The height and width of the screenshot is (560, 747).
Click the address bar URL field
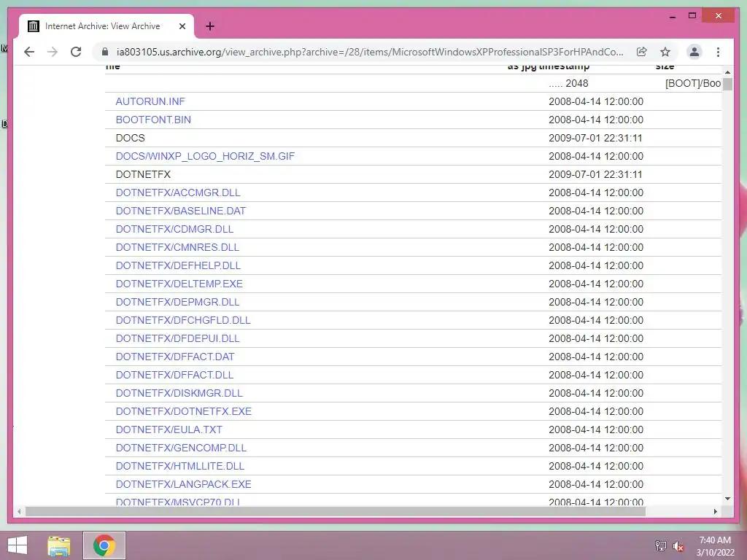click(370, 52)
